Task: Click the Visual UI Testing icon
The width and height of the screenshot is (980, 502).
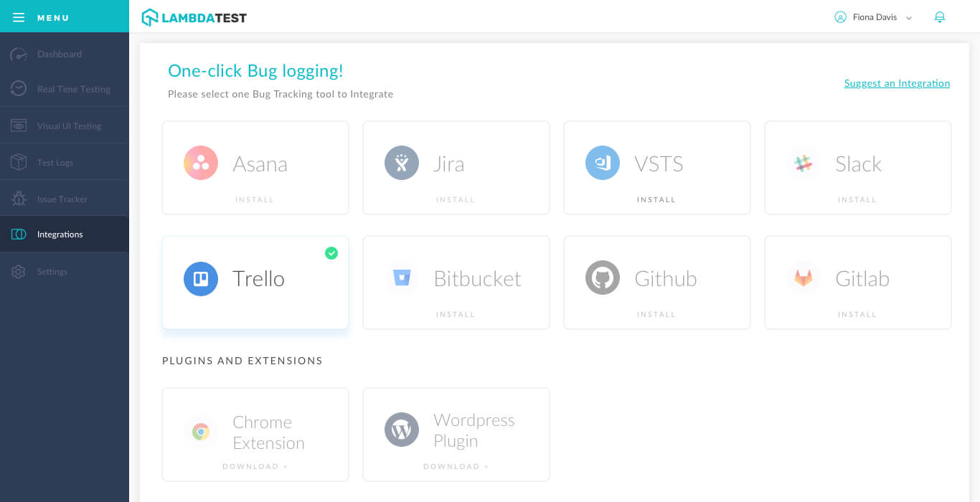Action: 18,125
